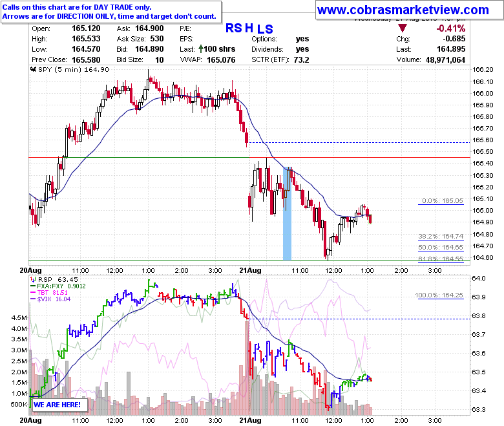Click the 64.0 axis label on the lower chart

[x=479, y=278]
